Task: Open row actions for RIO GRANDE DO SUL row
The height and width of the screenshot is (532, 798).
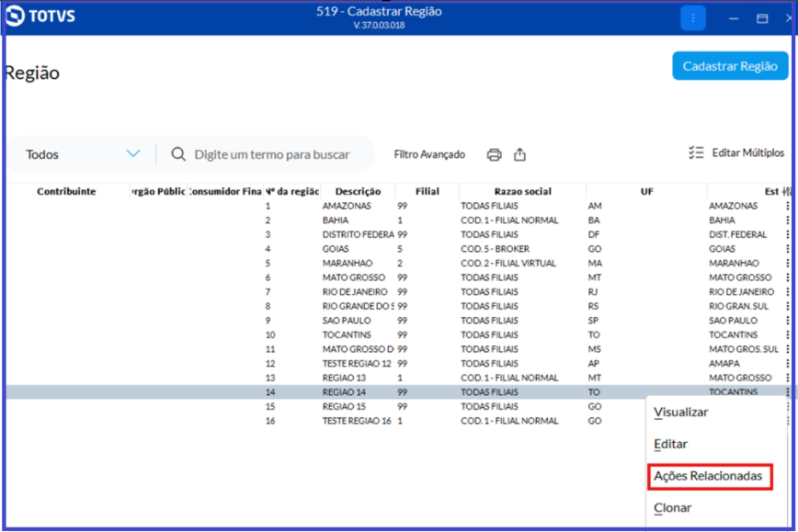Action: (x=787, y=306)
